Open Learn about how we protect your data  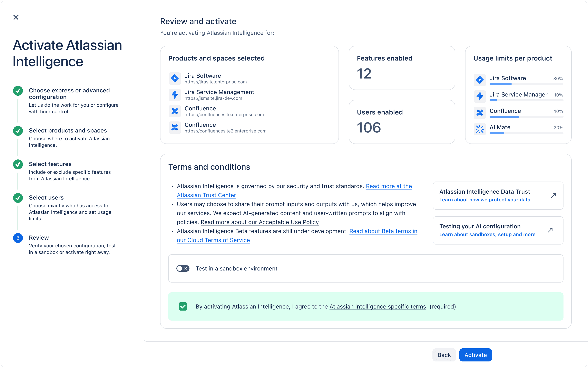(x=485, y=200)
